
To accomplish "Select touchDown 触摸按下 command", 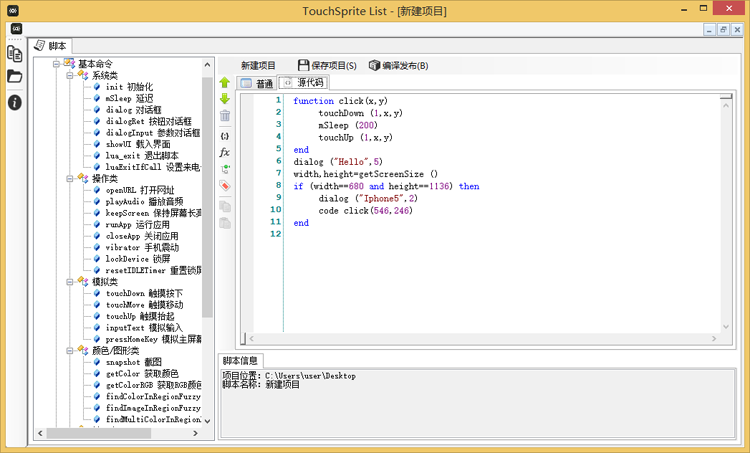I will click(x=144, y=293).
